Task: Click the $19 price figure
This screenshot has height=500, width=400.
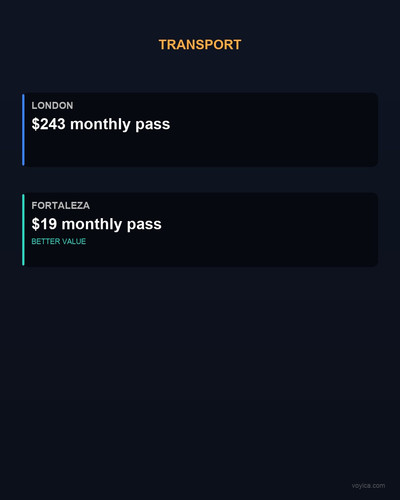Action: pos(44,224)
